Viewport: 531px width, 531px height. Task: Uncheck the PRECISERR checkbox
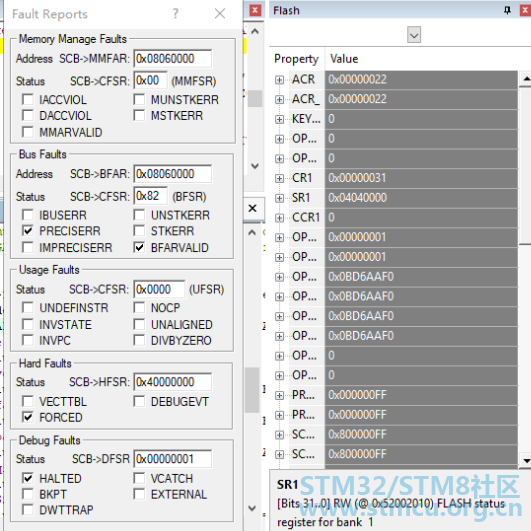[x=28, y=231]
